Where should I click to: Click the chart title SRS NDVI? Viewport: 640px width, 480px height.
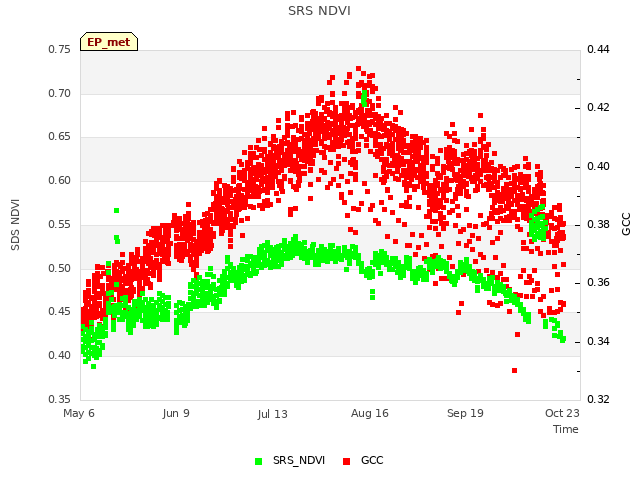pos(319,11)
